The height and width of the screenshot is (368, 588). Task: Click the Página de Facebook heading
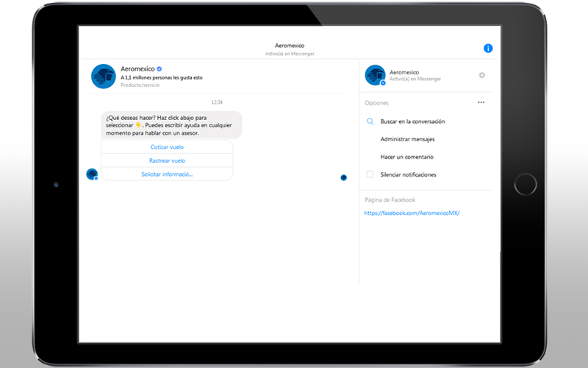click(x=390, y=199)
